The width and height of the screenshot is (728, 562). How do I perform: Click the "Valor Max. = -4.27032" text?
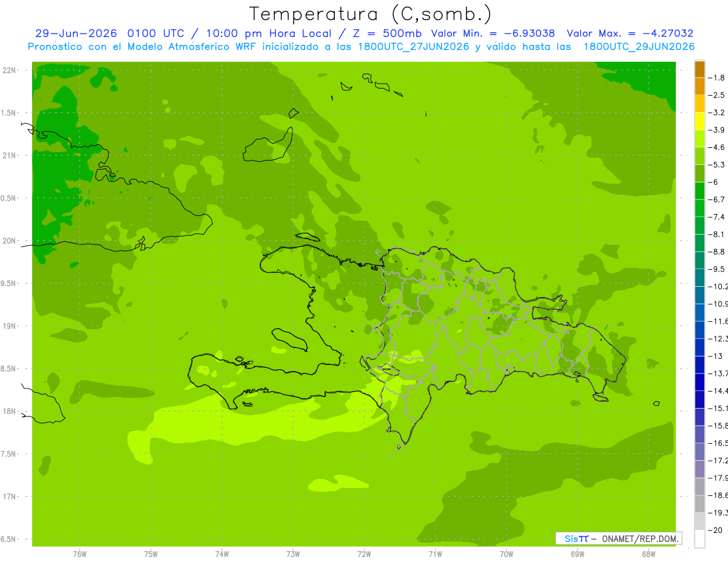pos(630,33)
